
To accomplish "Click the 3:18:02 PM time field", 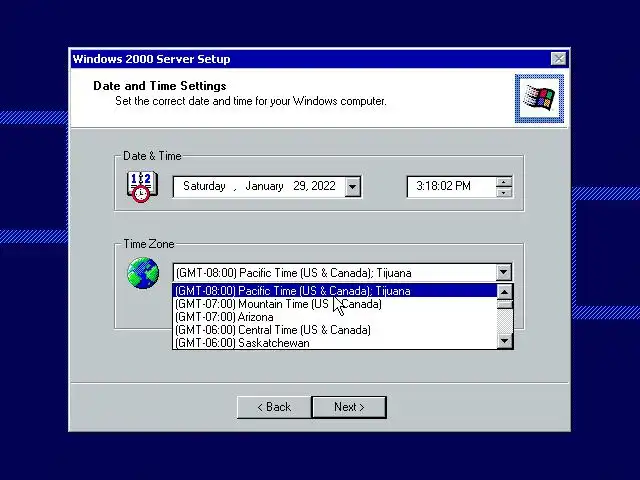I will point(451,187).
